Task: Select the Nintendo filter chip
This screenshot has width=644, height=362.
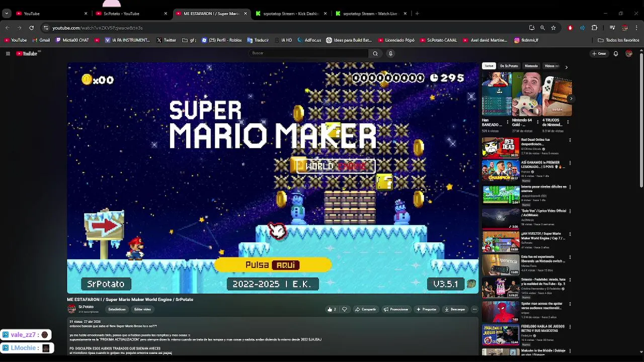Action: pos(531,66)
